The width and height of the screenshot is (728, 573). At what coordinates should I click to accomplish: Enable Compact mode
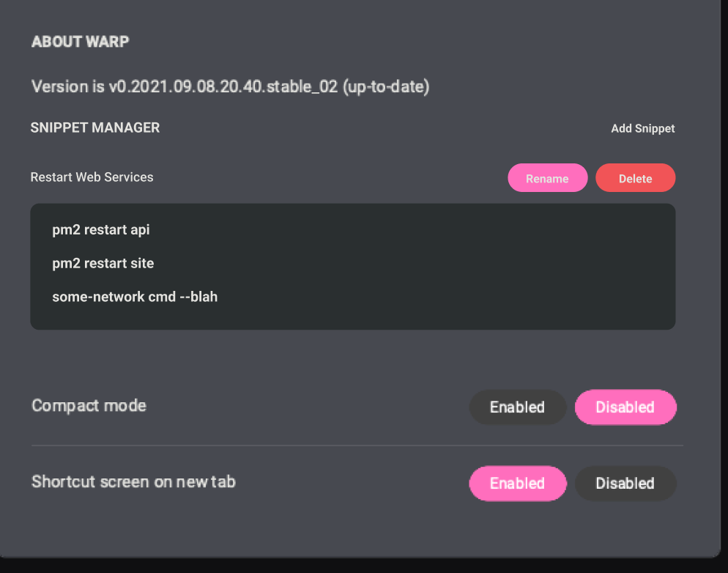click(x=517, y=407)
